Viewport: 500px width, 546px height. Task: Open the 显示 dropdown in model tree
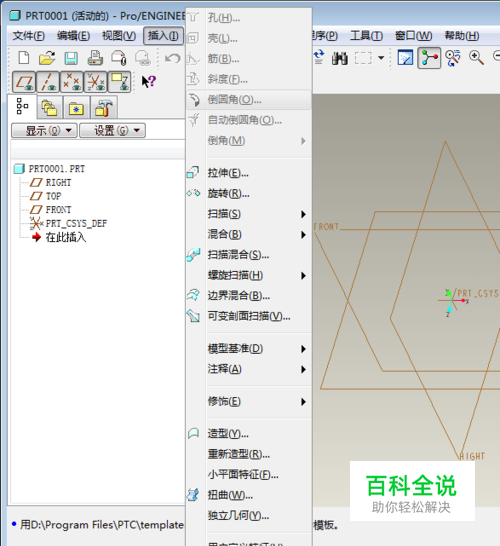pyautogui.click(x=44, y=131)
